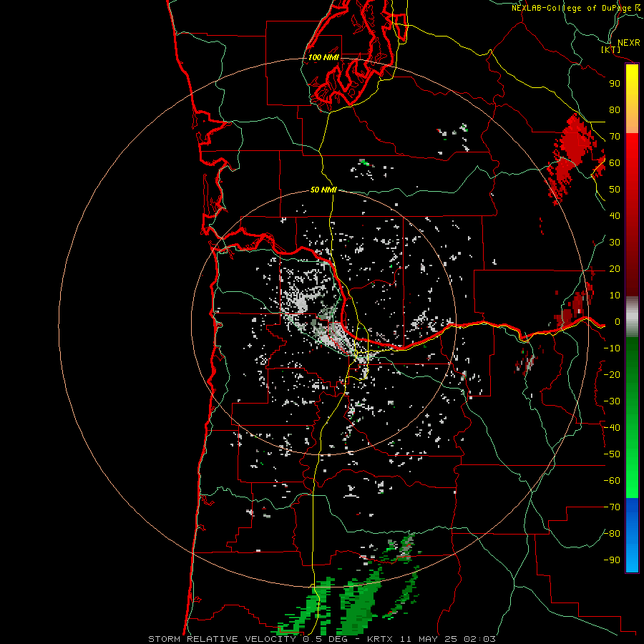
Task: Click the positive 60 scale label
Action: [x=615, y=162]
